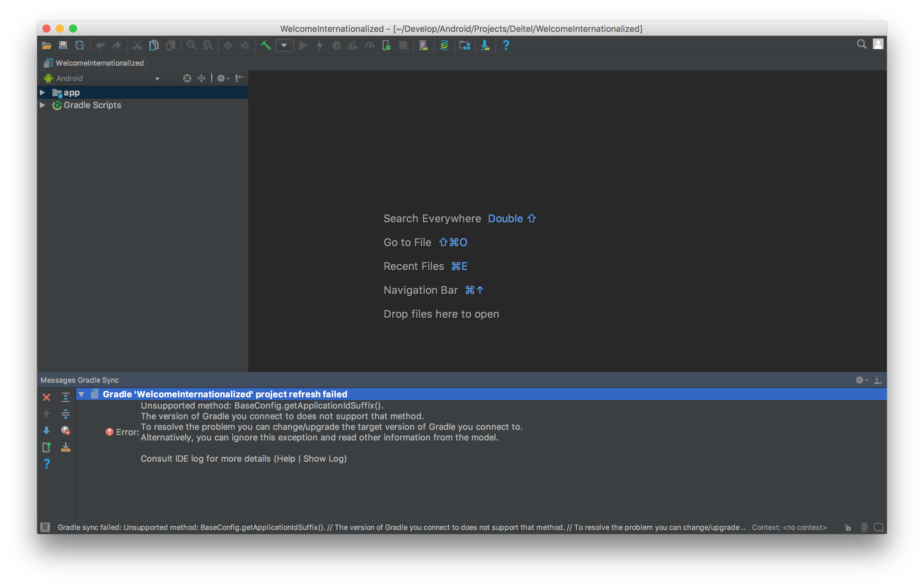Click Collapse All icon in project panel

click(201, 79)
